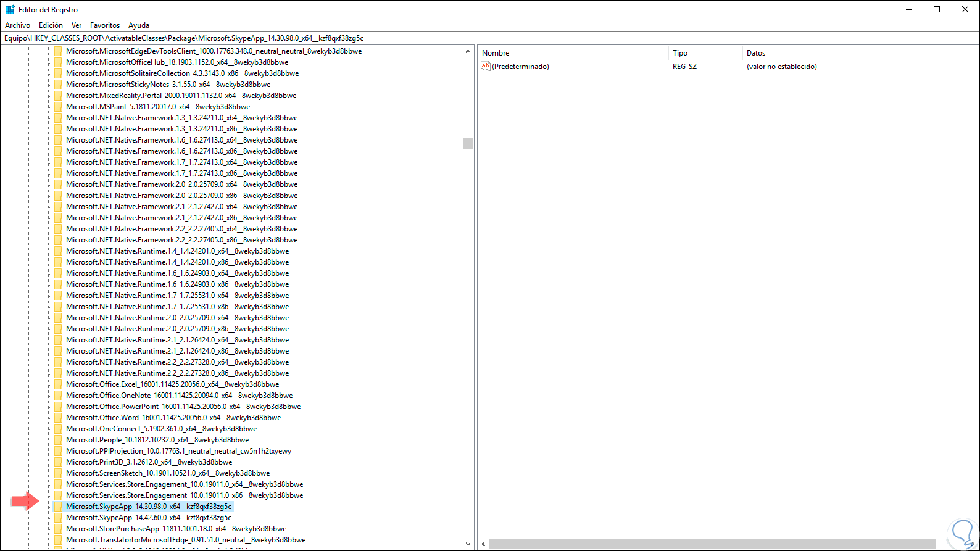Open the Ayuda menu
This screenshot has height=551, width=980.
[x=139, y=25]
